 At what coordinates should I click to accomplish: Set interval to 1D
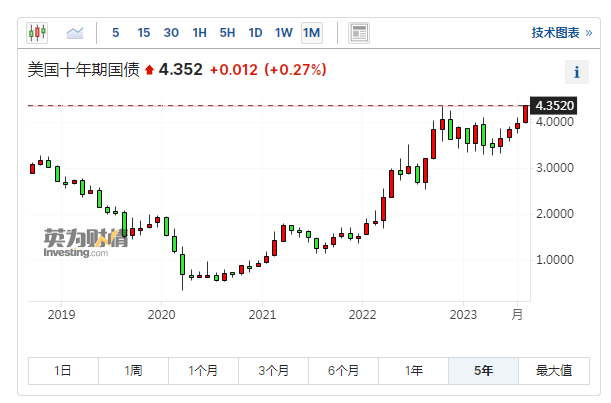(255, 33)
